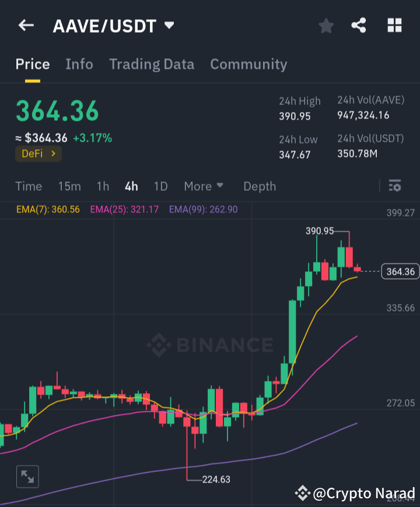Switch to the 1D timeframe
The image size is (420, 507).
point(160,186)
